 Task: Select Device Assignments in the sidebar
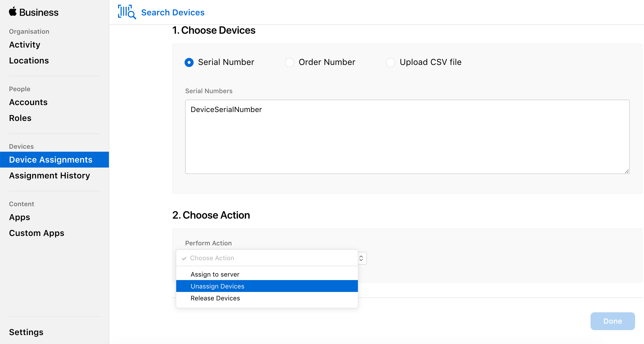click(54, 159)
